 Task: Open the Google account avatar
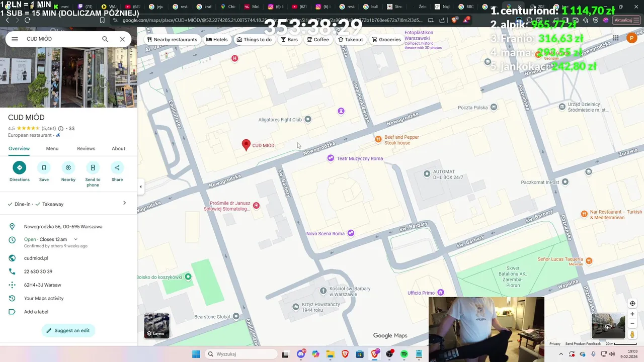(632, 38)
